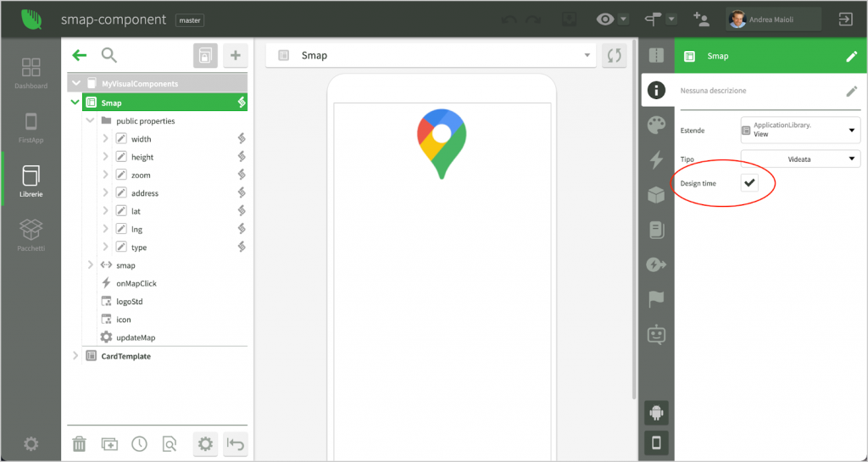Open the events lightning tab

click(x=657, y=160)
